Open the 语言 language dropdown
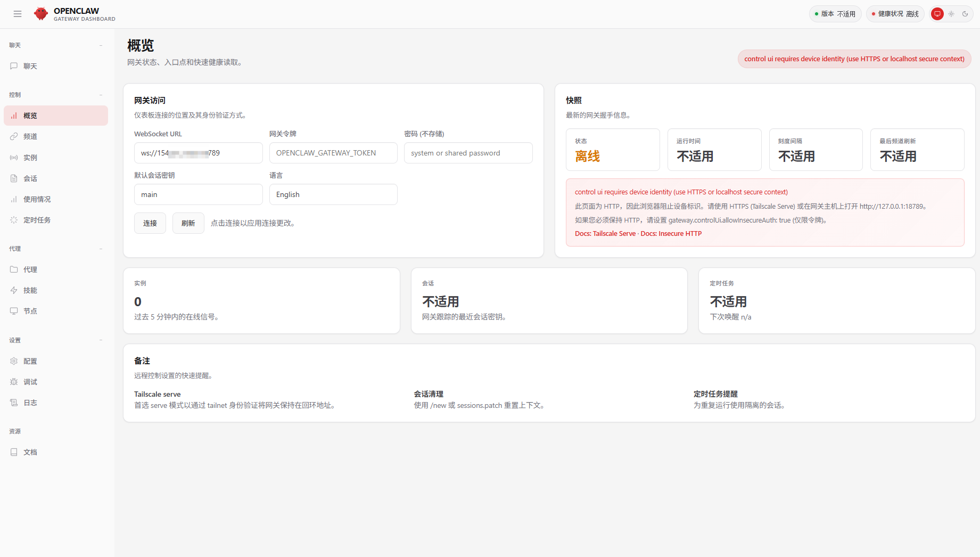 point(333,194)
